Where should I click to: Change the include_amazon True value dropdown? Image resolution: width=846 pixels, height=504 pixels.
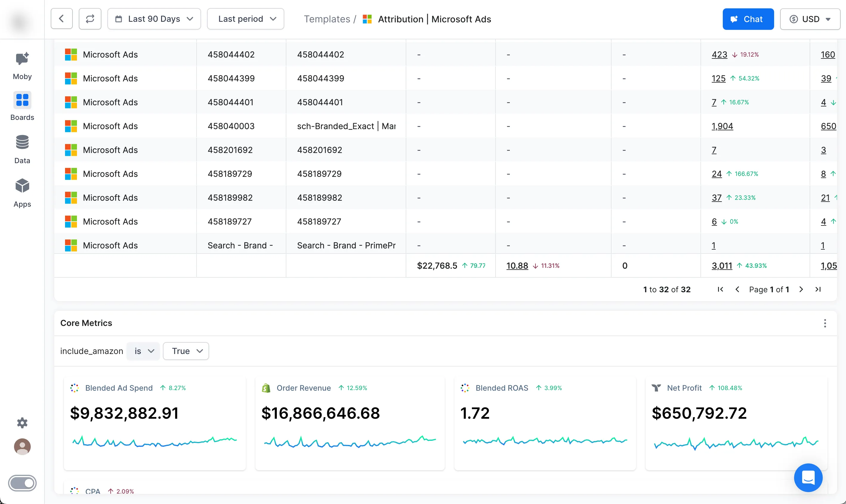coord(186,351)
